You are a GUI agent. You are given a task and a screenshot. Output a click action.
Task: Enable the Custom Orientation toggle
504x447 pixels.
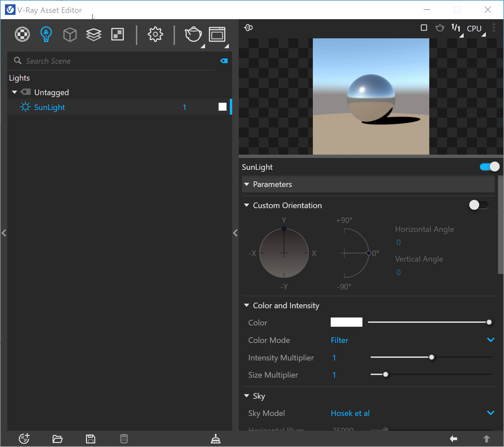click(479, 205)
